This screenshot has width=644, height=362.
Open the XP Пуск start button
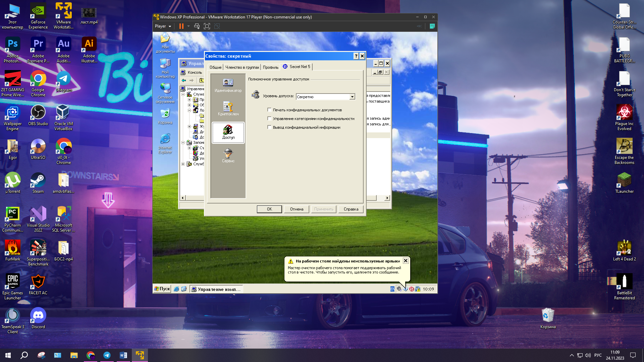click(x=162, y=289)
